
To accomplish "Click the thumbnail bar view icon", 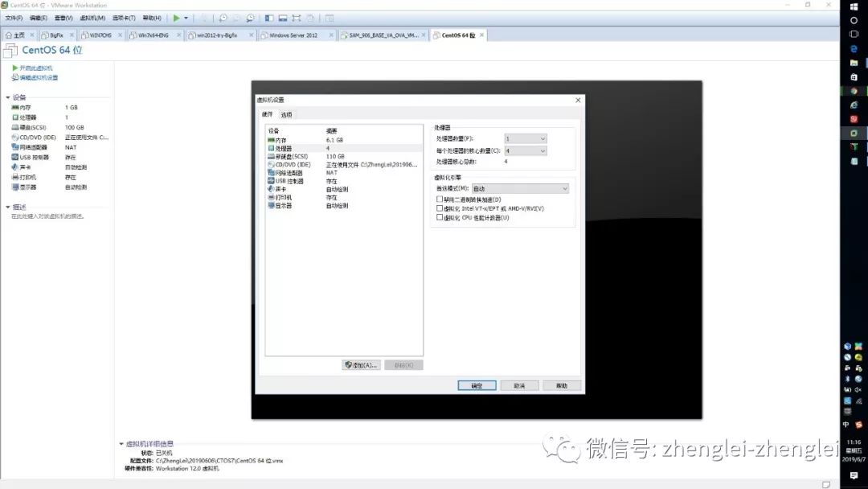I will (283, 18).
